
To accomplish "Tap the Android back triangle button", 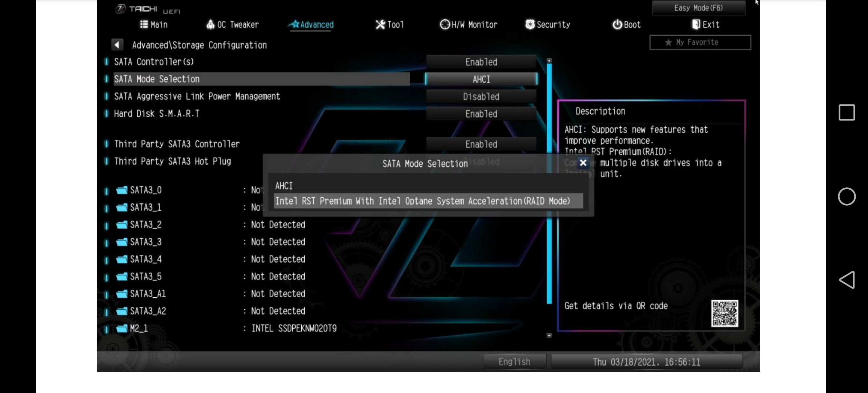I will [x=847, y=280].
